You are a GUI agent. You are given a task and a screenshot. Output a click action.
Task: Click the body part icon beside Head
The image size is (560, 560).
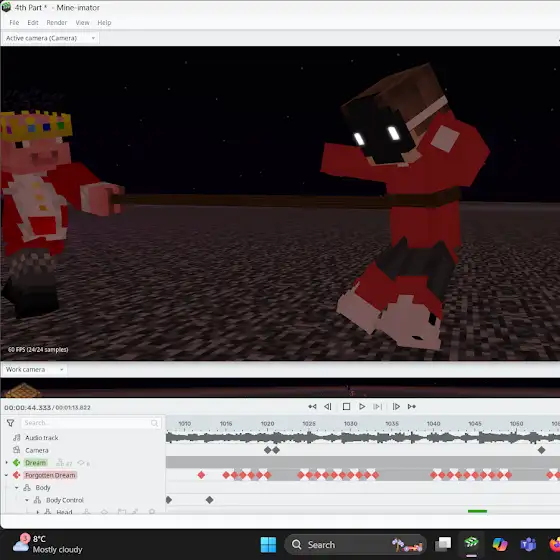[x=48, y=512]
